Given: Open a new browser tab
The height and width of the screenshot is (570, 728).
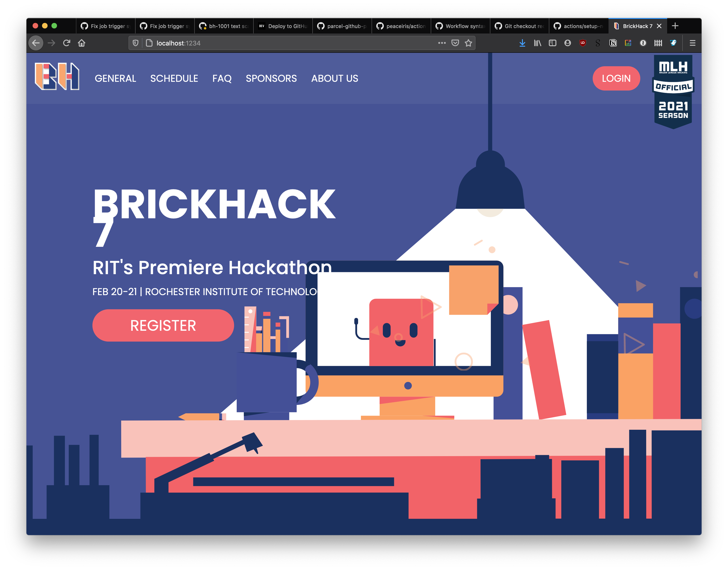Looking at the screenshot, I should (x=675, y=26).
